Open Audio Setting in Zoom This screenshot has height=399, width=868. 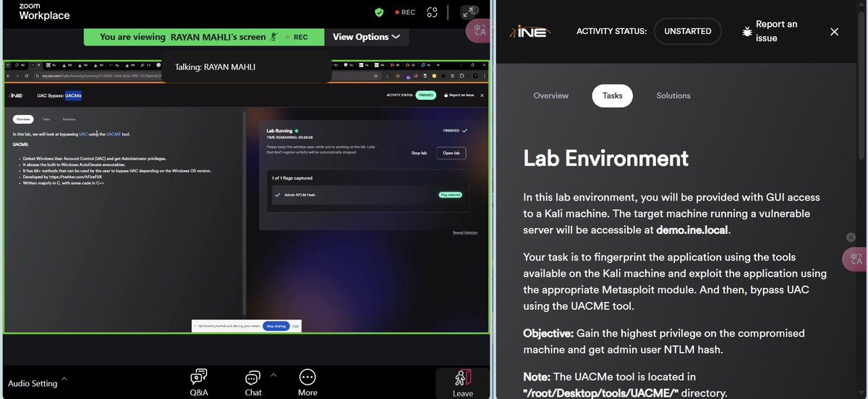[33, 383]
